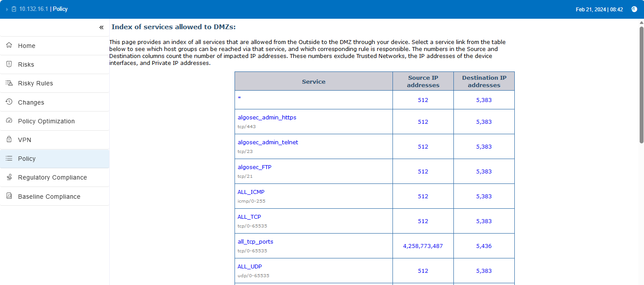
Task: Expand the arrow beside 10.132.16.1
Action: [7, 9]
